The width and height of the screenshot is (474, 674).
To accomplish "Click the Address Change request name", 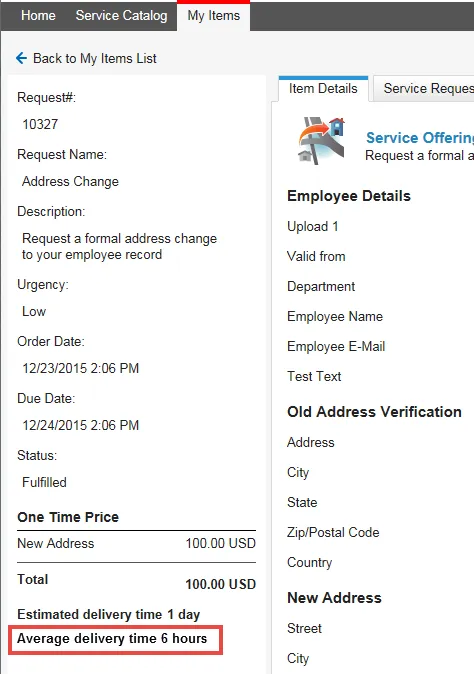I will coord(70,181).
